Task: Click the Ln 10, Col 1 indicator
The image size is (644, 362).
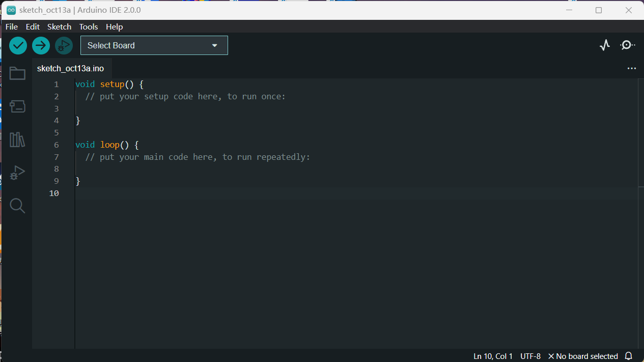Action: point(493,356)
